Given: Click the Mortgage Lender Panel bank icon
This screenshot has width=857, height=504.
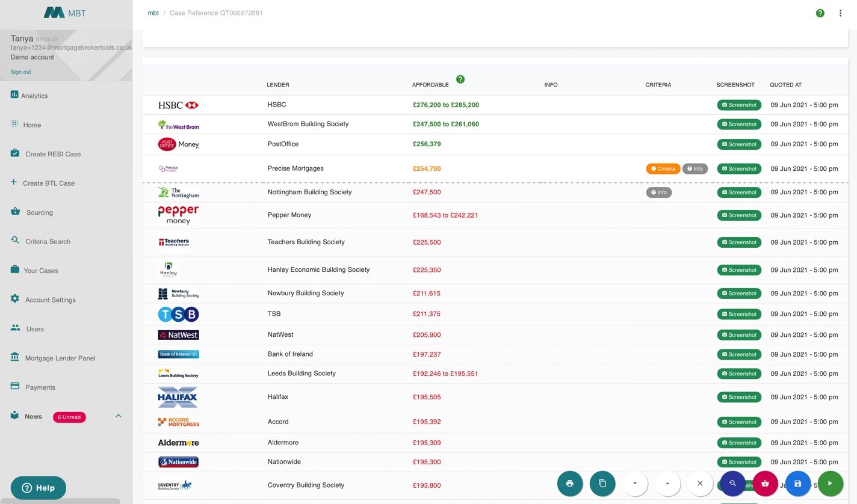Looking at the screenshot, I should pos(15,357).
